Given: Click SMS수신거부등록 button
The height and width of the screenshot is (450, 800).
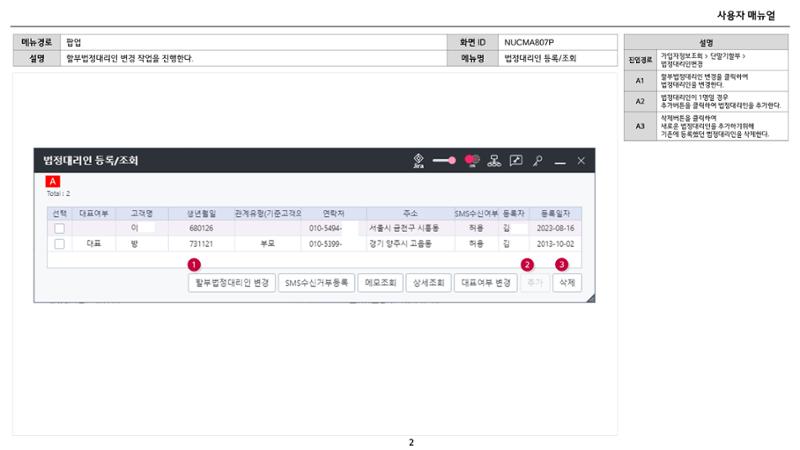Looking at the screenshot, I should (316, 283).
